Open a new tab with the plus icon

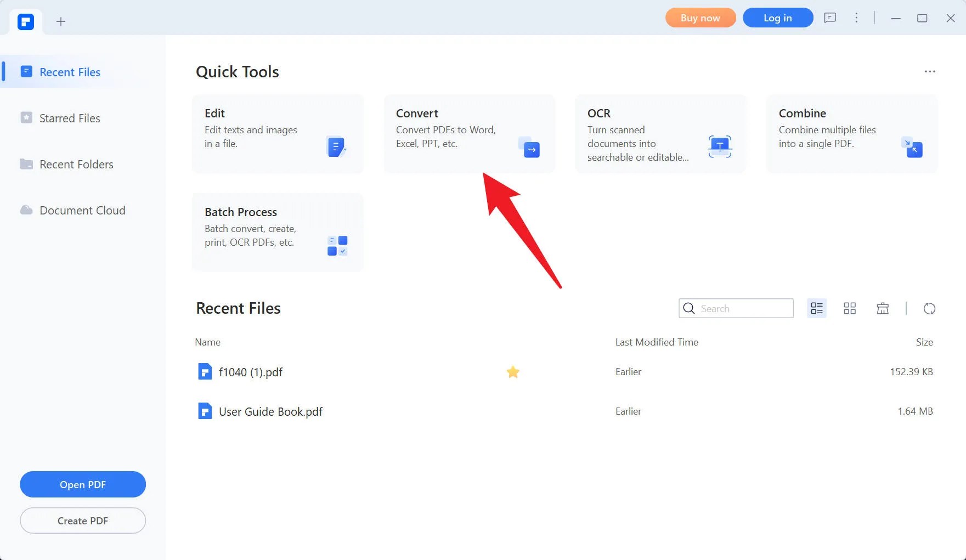[x=60, y=21]
